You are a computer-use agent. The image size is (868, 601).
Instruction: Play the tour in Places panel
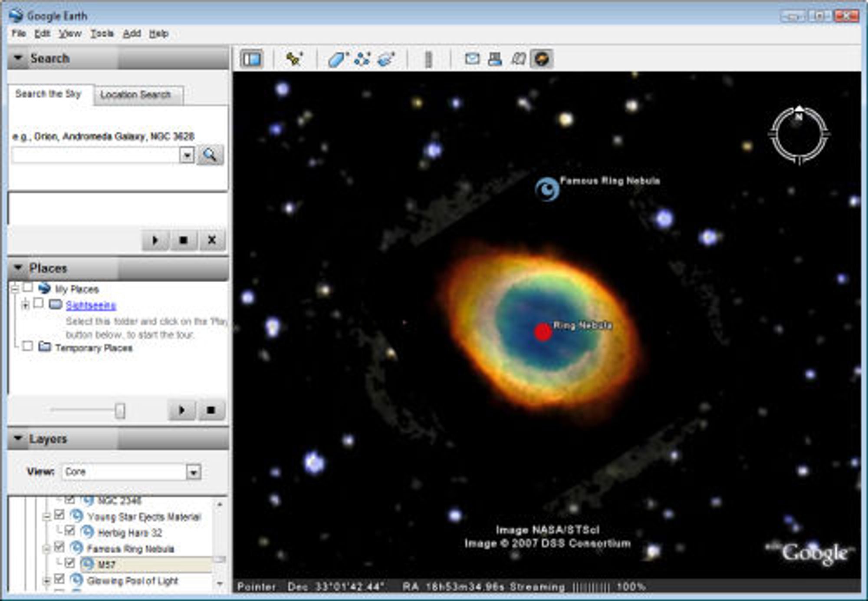click(x=182, y=410)
